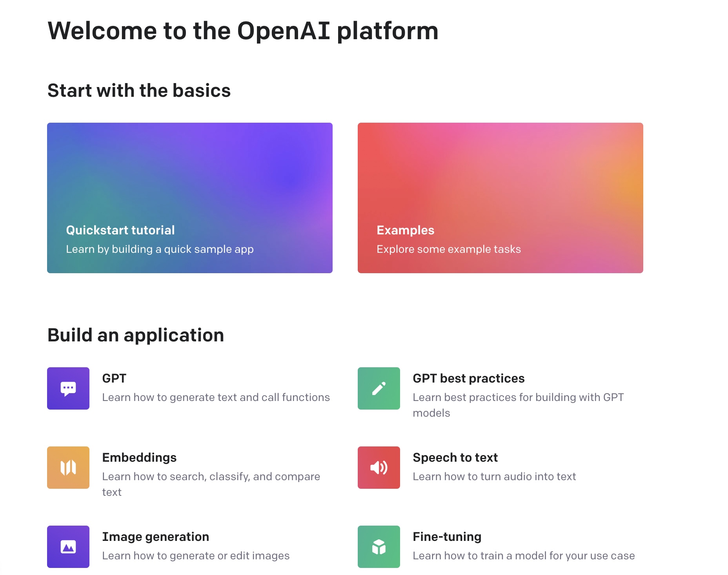Click "Learn how to generate text and call functions"
This screenshot has width=728, height=575.
(x=216, y=397)
